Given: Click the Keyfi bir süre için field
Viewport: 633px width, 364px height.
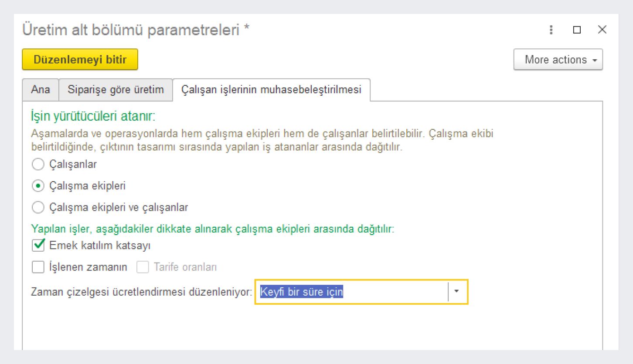Looking at the screenshot, I should coord(351,292).
